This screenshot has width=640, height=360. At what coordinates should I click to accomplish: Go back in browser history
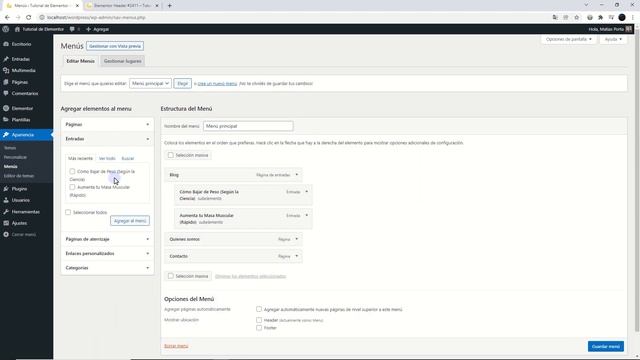pos(7,18)
